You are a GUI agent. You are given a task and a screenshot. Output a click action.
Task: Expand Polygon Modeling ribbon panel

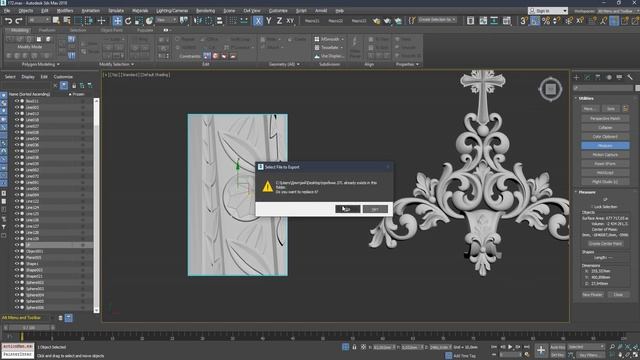tap(41, 64)
